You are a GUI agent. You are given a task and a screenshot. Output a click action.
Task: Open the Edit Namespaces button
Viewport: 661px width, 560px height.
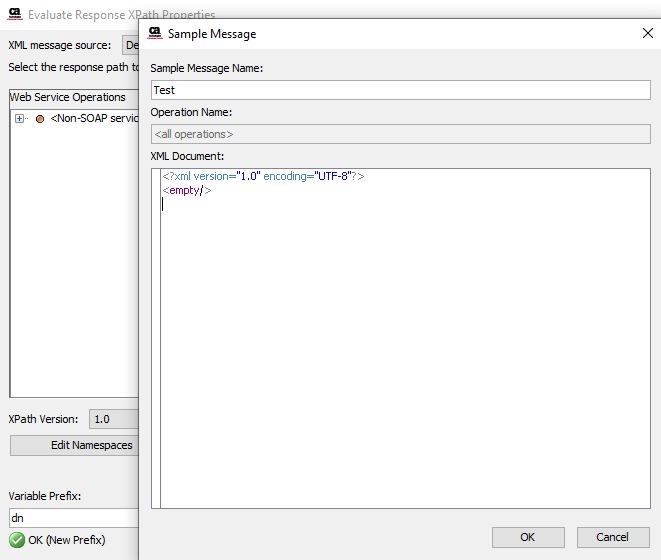(x=75, y=445)
